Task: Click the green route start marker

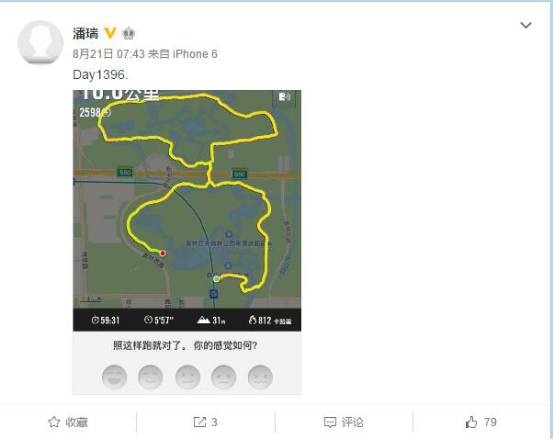Action: 217,279
